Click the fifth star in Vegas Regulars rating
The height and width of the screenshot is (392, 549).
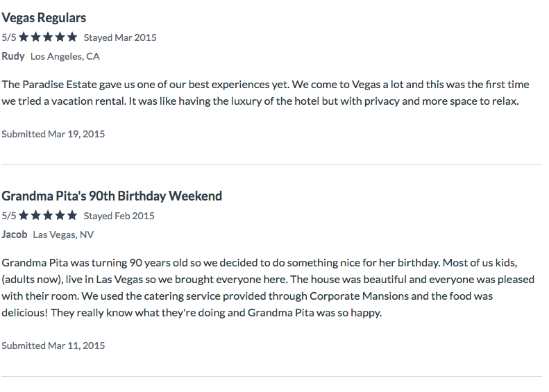[x=72, y=37]
